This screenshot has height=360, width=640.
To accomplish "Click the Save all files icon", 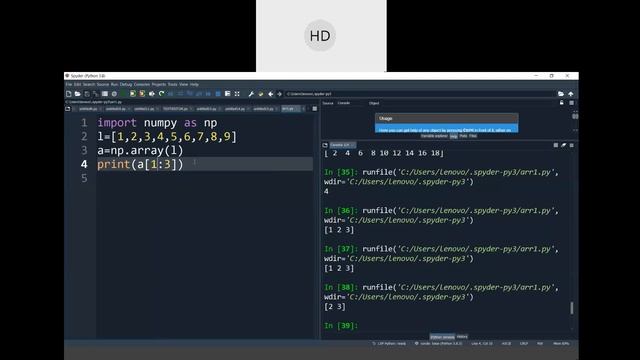I will pos(96,94).
